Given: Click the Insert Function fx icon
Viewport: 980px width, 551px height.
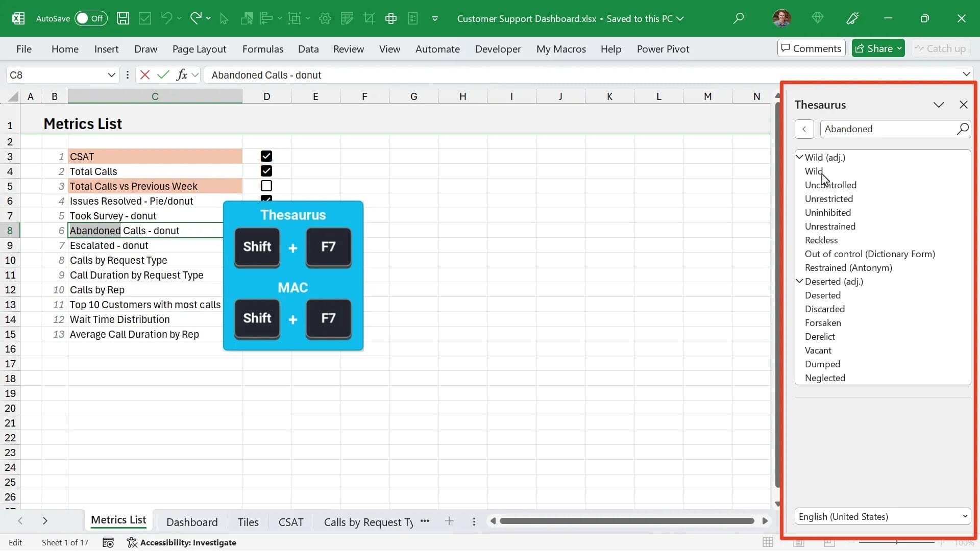Looking at the screenshot, I should click(183, 74).
